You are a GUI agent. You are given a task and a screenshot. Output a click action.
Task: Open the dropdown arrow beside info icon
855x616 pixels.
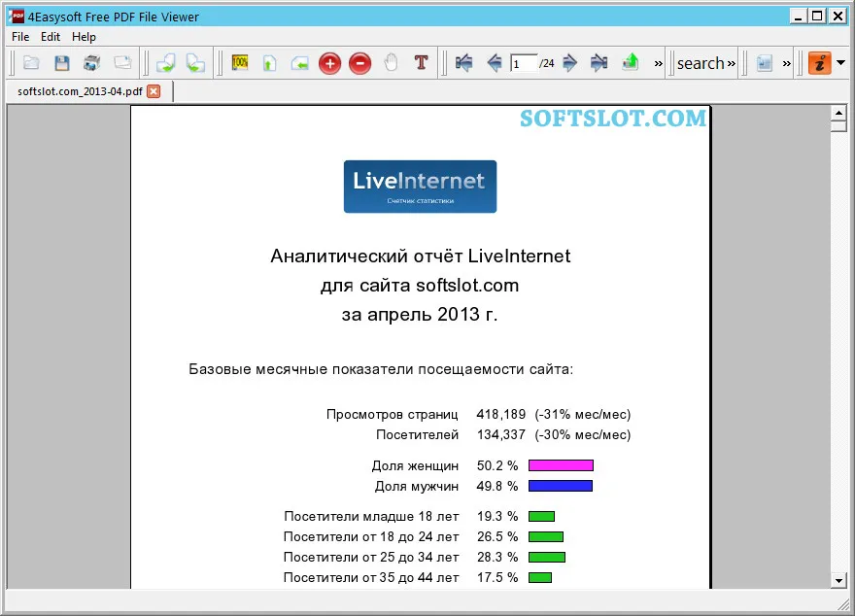click(x=840, y=63)
